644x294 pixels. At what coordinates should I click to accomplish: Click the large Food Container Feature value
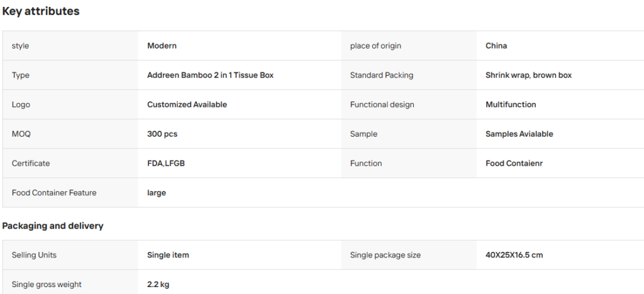157,193
